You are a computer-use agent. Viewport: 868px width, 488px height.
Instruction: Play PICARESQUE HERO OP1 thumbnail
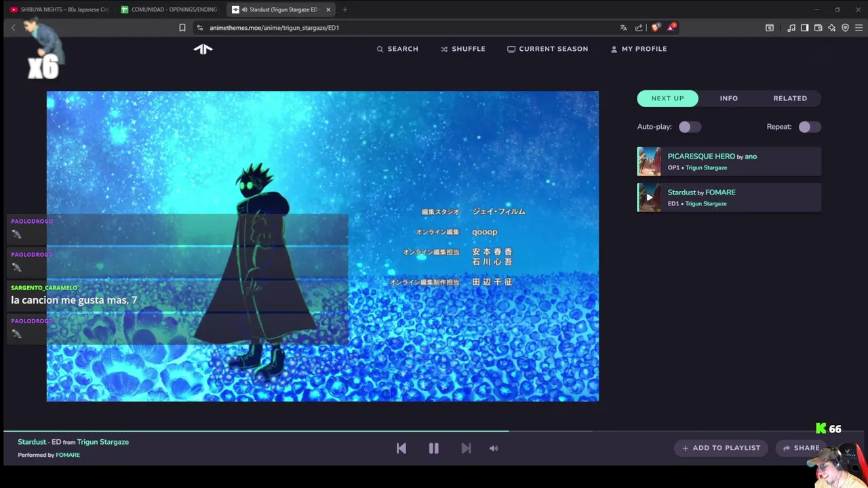[649, 162]
